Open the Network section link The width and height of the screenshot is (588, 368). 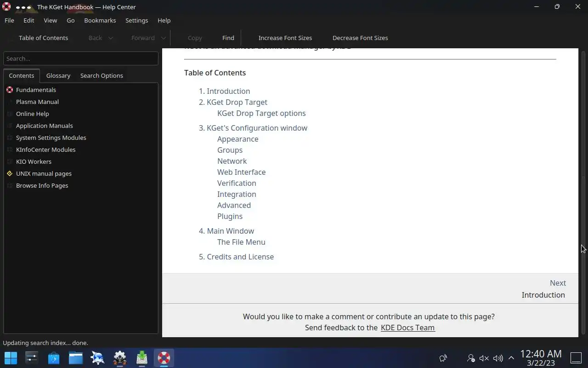click(232, 161)
